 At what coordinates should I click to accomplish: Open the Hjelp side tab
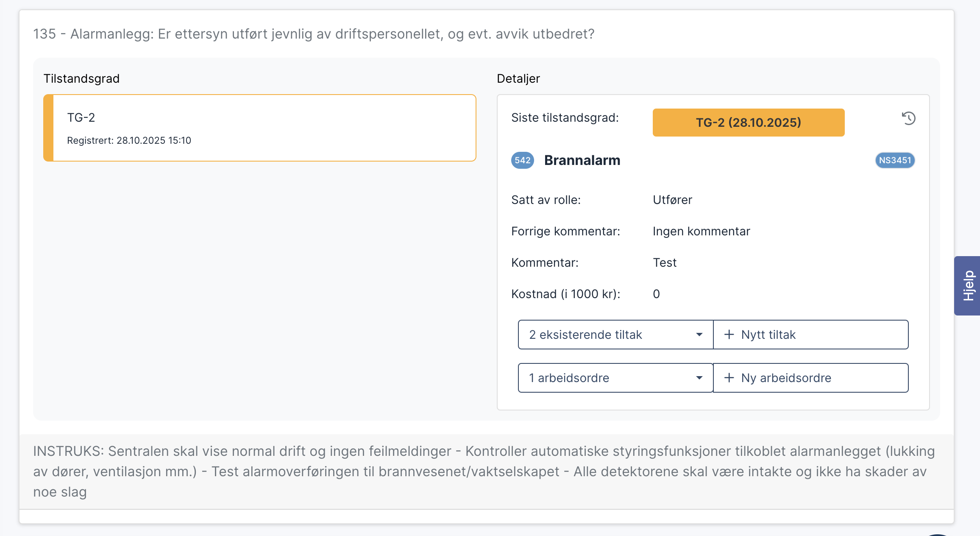pos(968,285)
